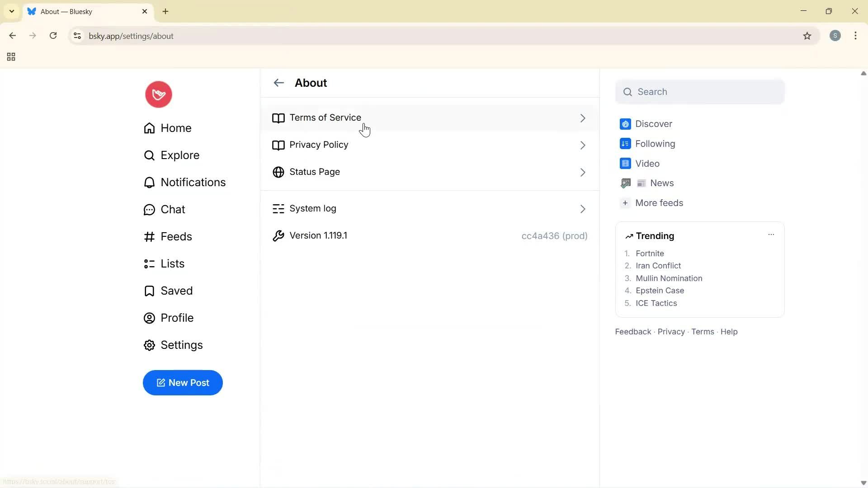Open Chat from the sidebar
This screenshot has width=868, height=488.
click(x=173, y=209)
